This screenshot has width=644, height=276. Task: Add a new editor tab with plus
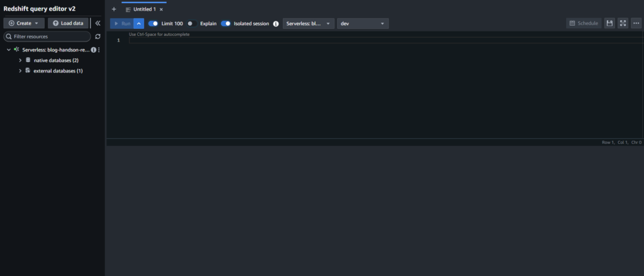(114, 9)
